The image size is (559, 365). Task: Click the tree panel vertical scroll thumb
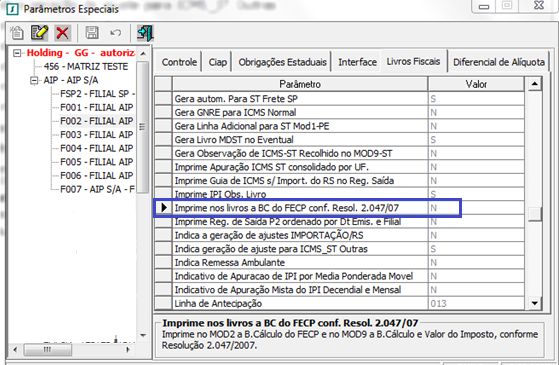tap(143, 127)
